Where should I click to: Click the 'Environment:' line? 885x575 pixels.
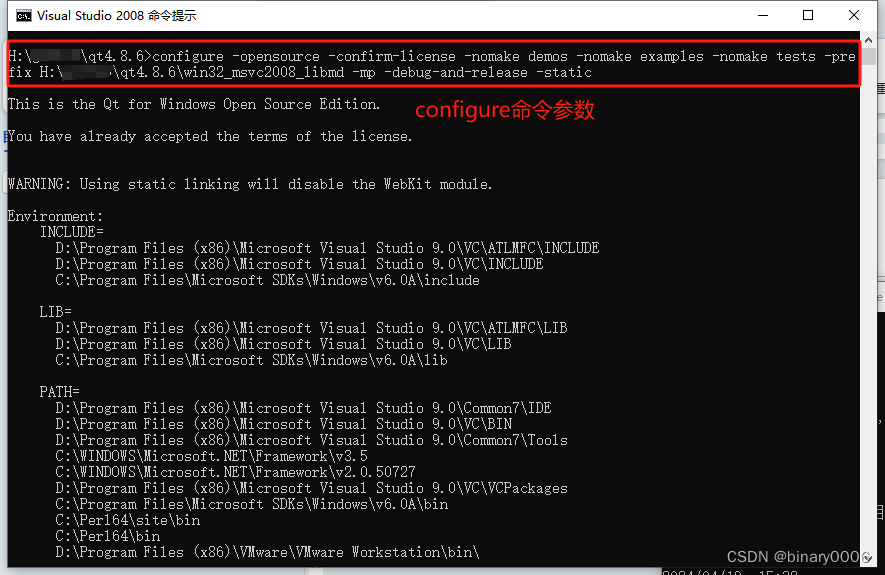(55, 216)
